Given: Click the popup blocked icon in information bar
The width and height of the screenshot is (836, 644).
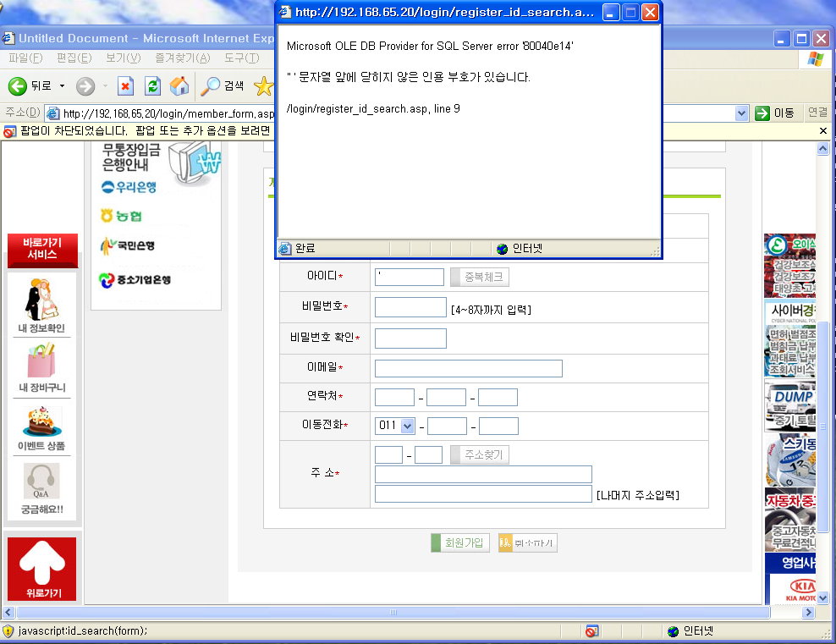Looking at the screenshot, I should point(9,131).
